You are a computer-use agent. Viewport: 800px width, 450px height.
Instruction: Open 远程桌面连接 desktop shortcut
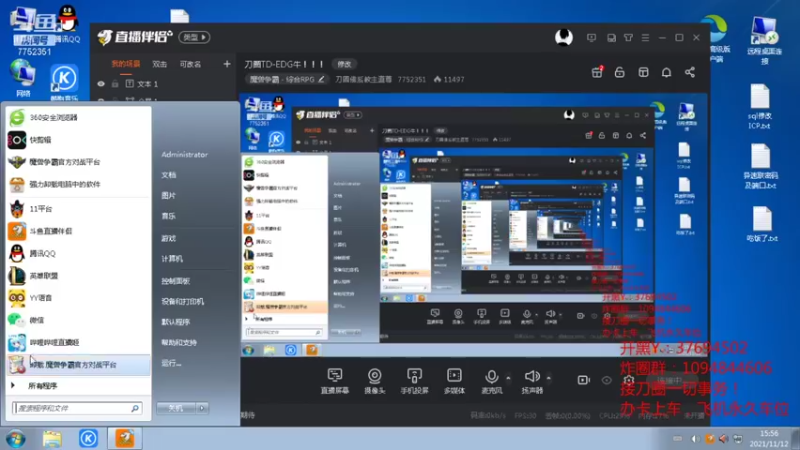[x=764, y=40]
